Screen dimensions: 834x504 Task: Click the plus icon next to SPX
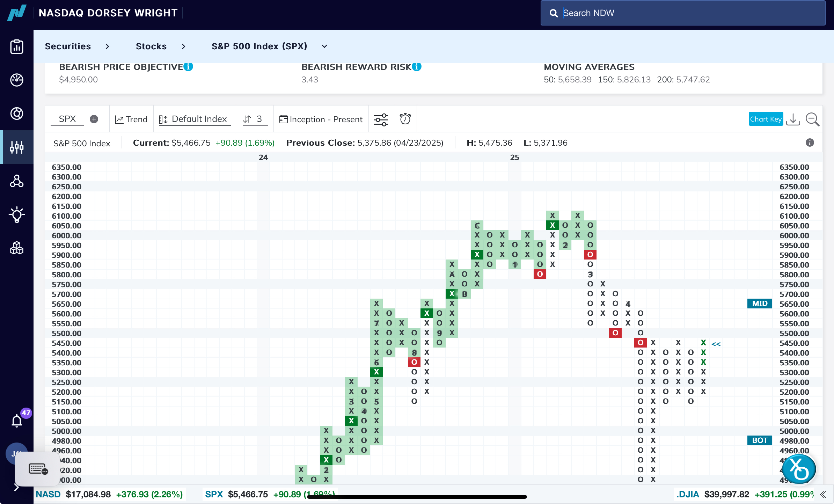[94, 119]
